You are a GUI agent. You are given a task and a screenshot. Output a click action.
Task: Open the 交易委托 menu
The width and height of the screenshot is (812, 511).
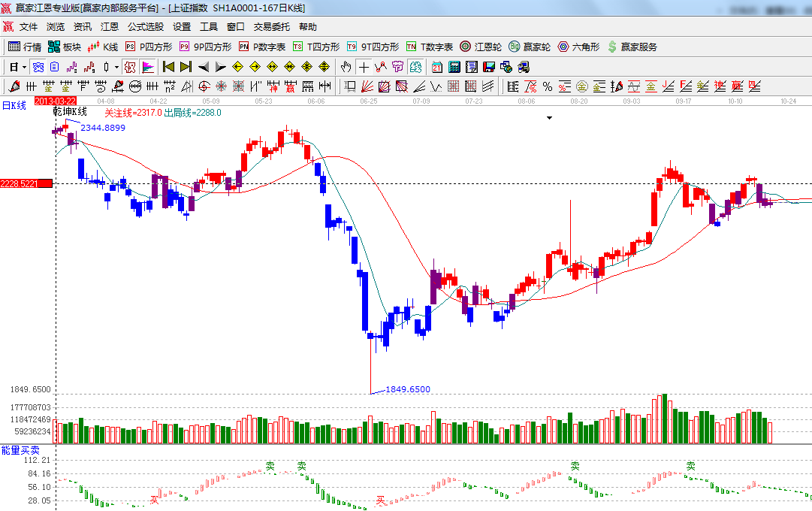[x=271, y=26]
